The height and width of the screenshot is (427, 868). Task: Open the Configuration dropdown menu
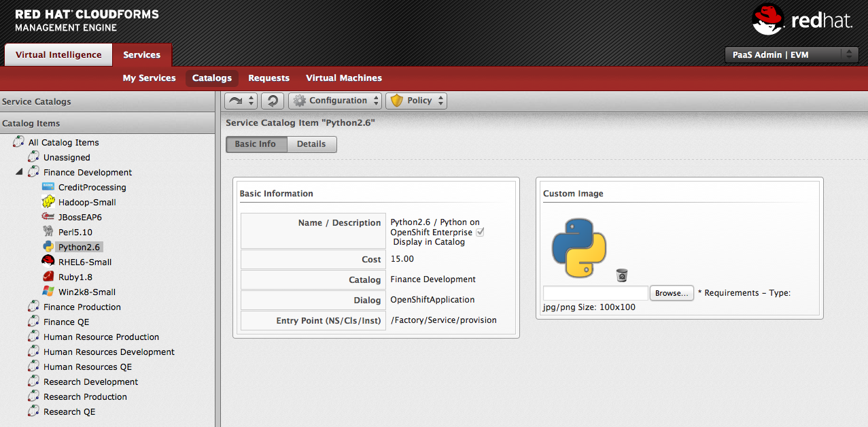click(x=336, y=101)
